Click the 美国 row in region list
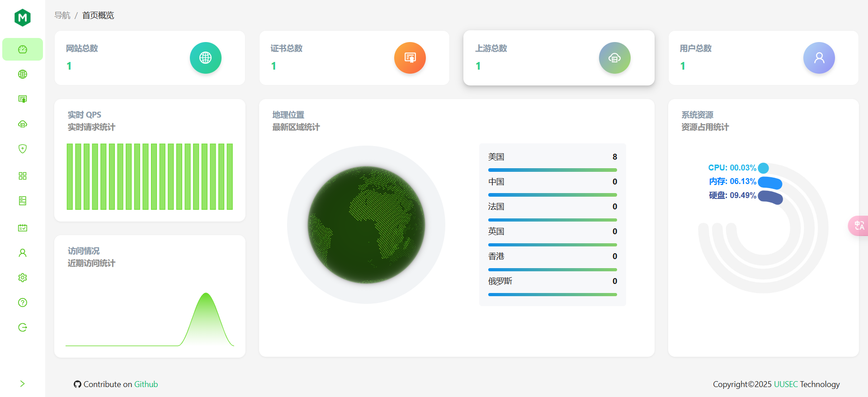This screenshot has height=397, width=868. coord(552,157)
